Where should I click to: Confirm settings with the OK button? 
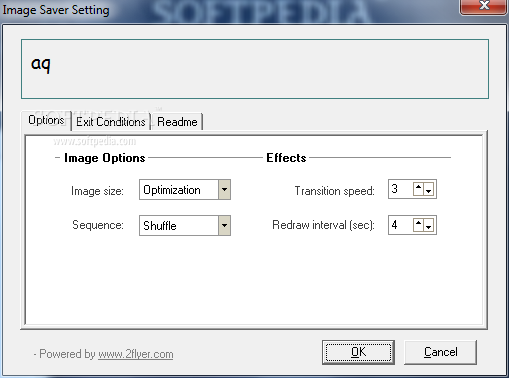click(x=358, y=352)
